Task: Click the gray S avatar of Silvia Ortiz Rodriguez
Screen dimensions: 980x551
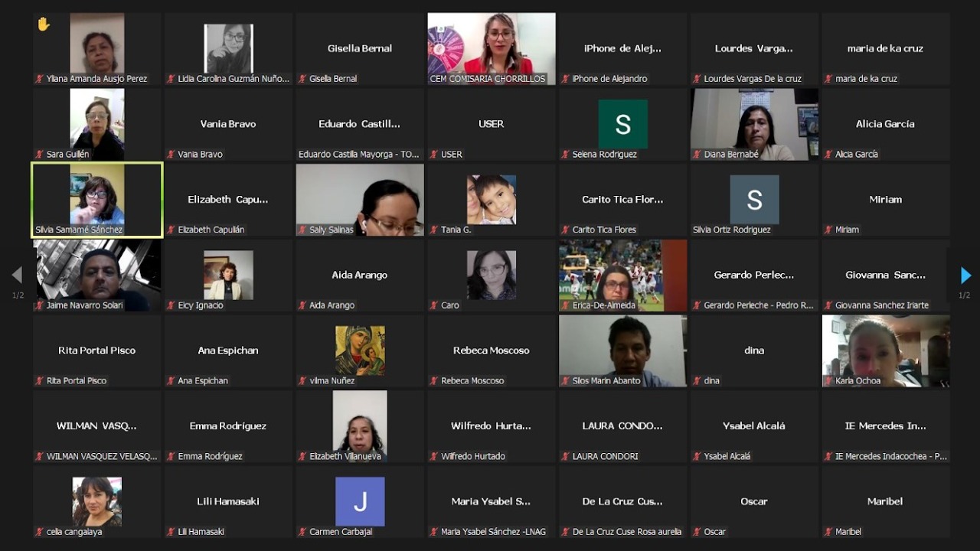Action: [x=754, y=200]
